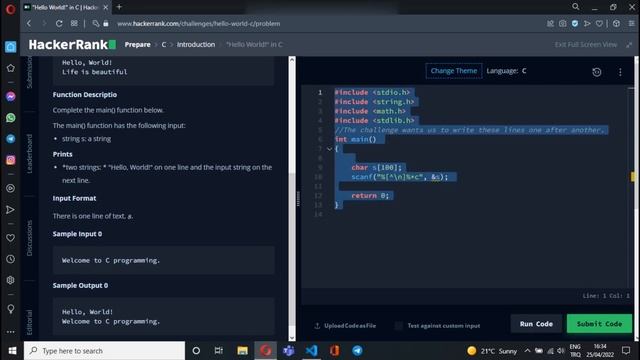Open Microsoft Teams from taskbar

[x=289, y=351]
